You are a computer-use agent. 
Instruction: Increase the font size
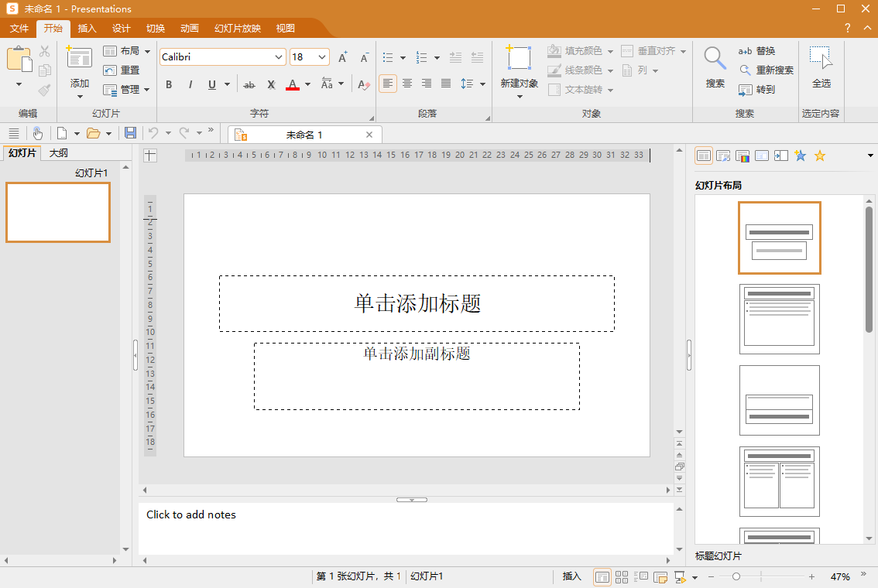[341, 56]
